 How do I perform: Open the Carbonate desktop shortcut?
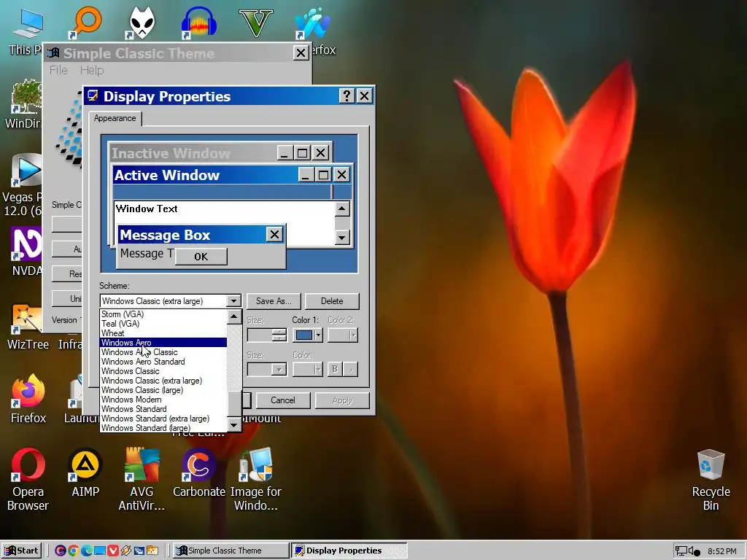pos(198,464)
